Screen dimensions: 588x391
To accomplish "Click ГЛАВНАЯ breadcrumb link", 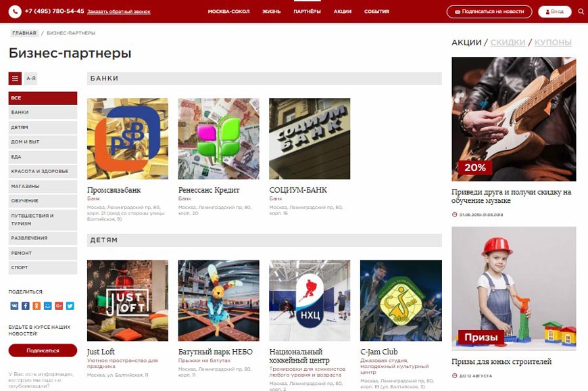I will 24,32.
